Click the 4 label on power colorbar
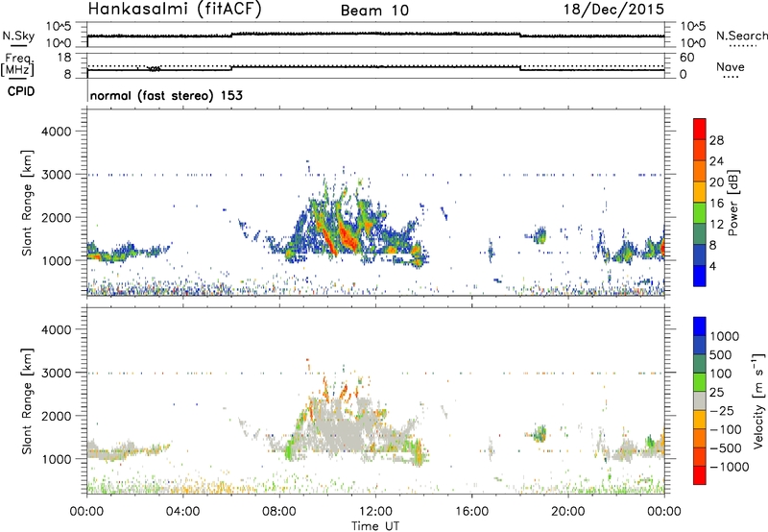The height and width of the screenshot is (532, 768). [713, 266]
